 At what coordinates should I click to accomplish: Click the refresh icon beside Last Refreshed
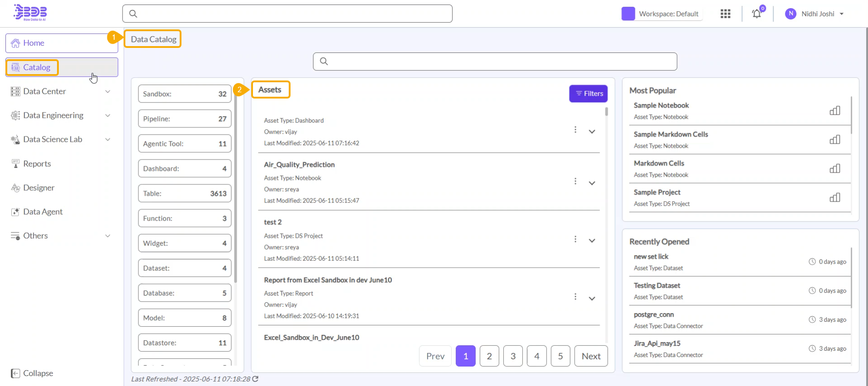[x=255, y=379]
